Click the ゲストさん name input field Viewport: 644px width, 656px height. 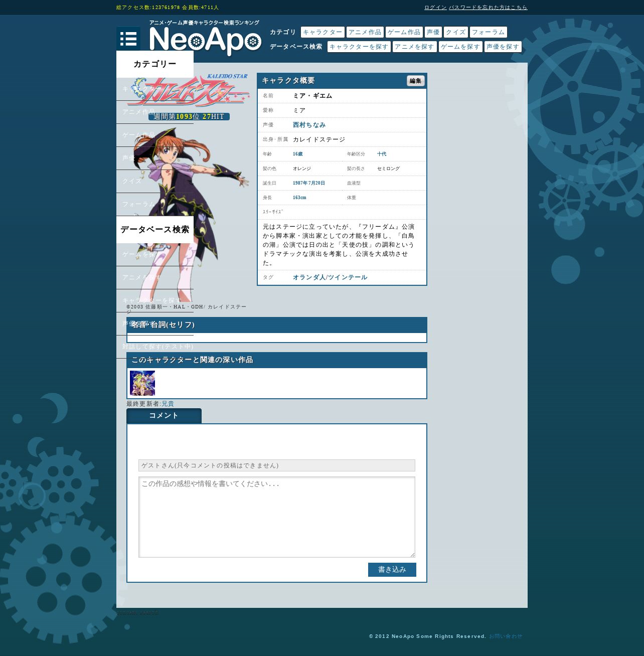pos(277,465)
